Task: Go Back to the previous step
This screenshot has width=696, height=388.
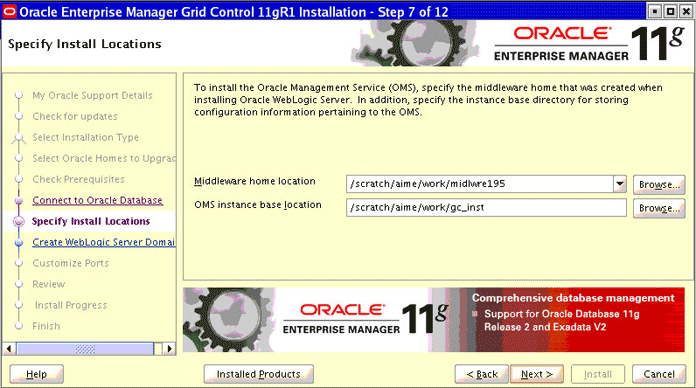Action: click(482, 374)
